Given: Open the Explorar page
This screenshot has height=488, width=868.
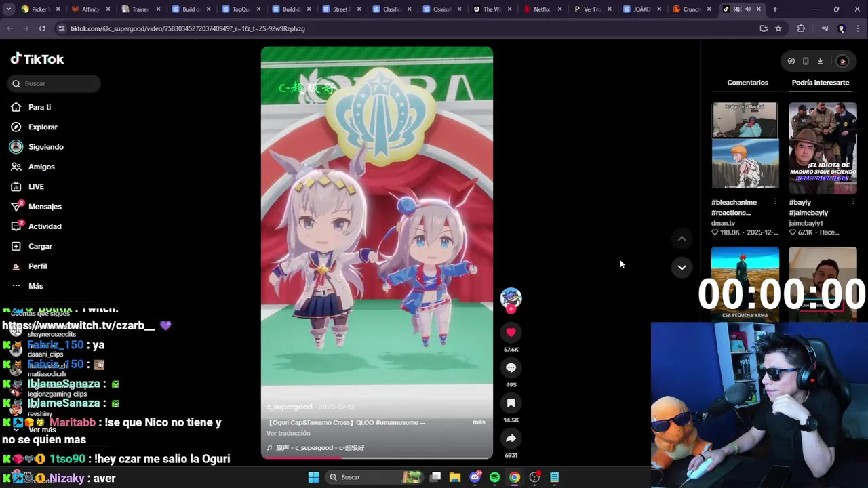Looking at the screenshot, I should 43,127.
